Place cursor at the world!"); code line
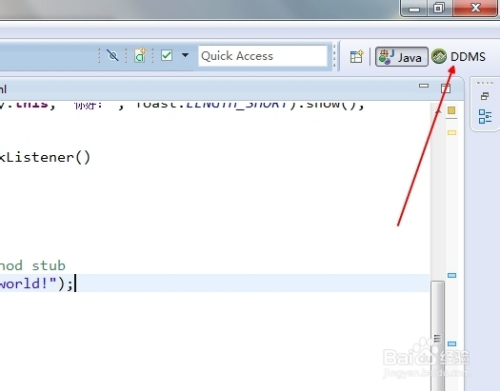The image size is (500, 391). (x=215, y=283)
